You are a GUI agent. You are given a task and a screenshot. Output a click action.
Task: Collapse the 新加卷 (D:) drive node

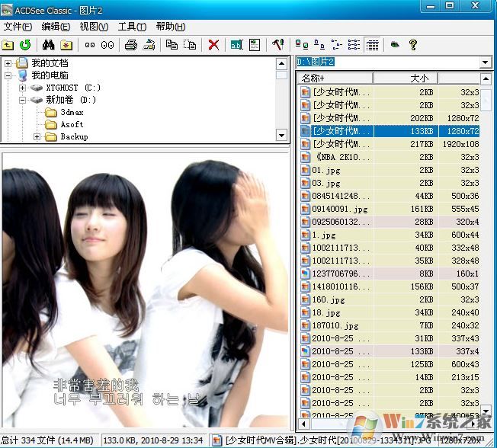pos(23,100)
